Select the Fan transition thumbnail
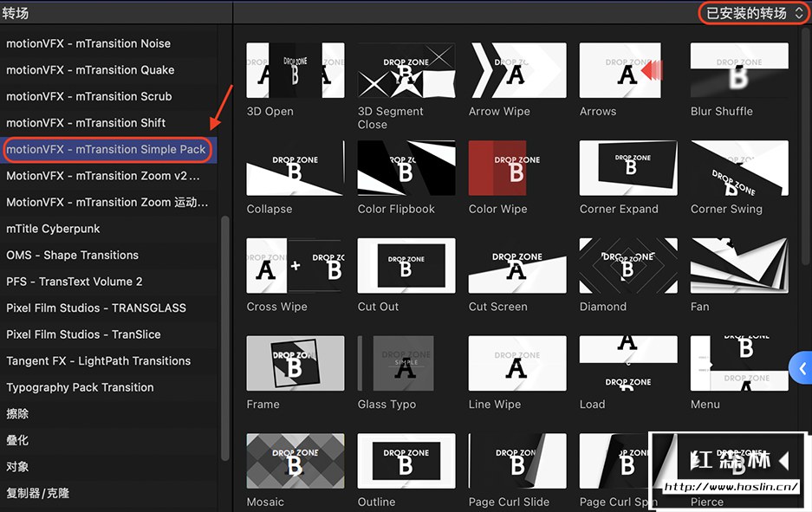This screenshot has height=512, width=812. (739, 266)
